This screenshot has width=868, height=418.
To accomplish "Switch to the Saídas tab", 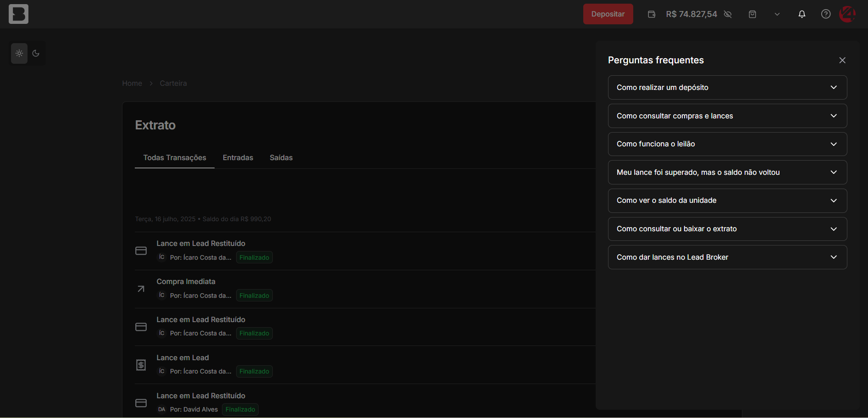I will [x=281, y=158].
